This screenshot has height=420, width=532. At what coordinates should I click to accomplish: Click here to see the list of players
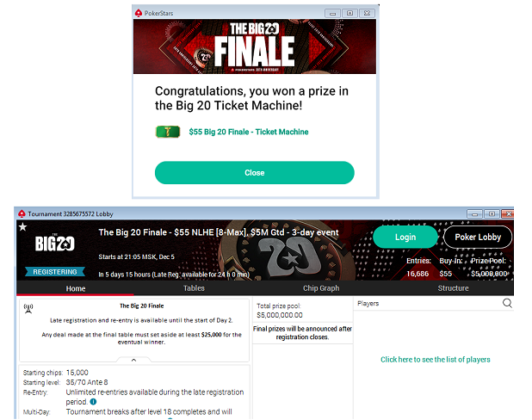[436, 359]
